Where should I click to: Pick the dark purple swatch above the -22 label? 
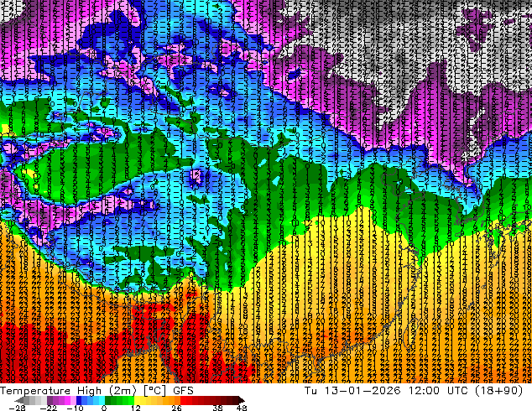click(x=50, y=400)
